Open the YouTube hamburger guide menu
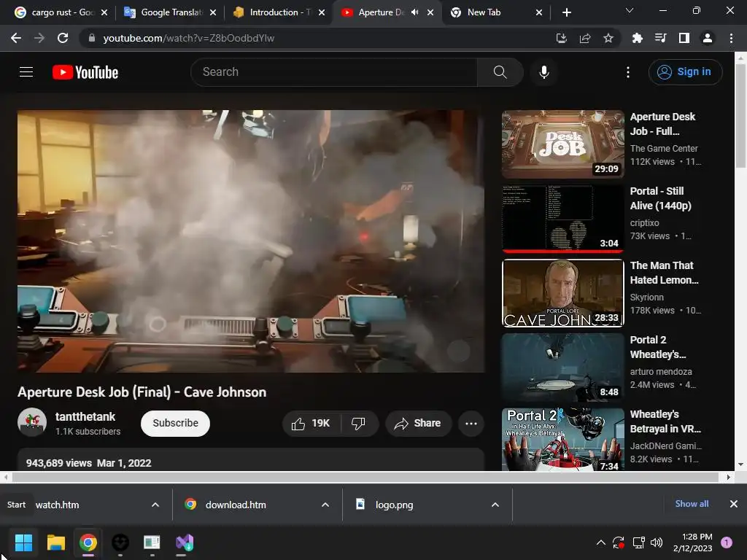The width and height of the screenshot is (747, 560). 26,72
